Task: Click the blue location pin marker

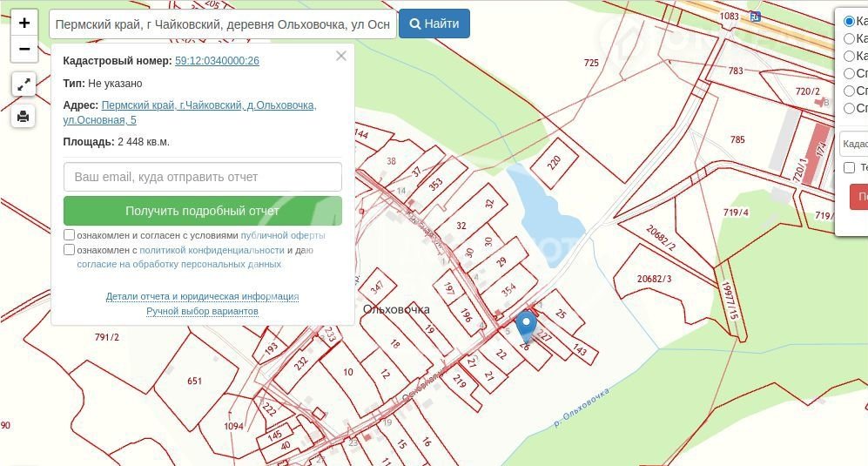Action: [x=525, y=327]
